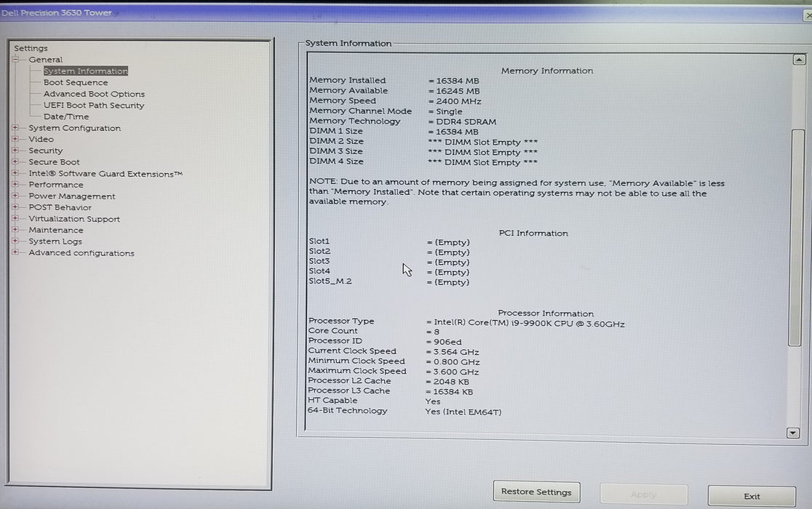812x509 pixels.
Task: Click the greyed-out Apply button
Action: [644, 494]
